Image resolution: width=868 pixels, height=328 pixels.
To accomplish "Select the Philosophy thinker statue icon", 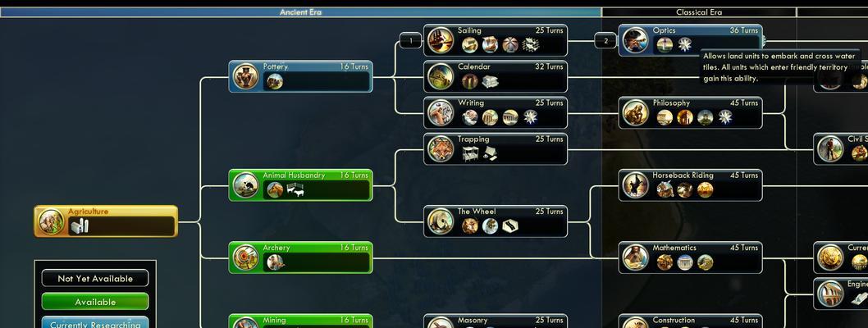I will (x=636, y=113).
